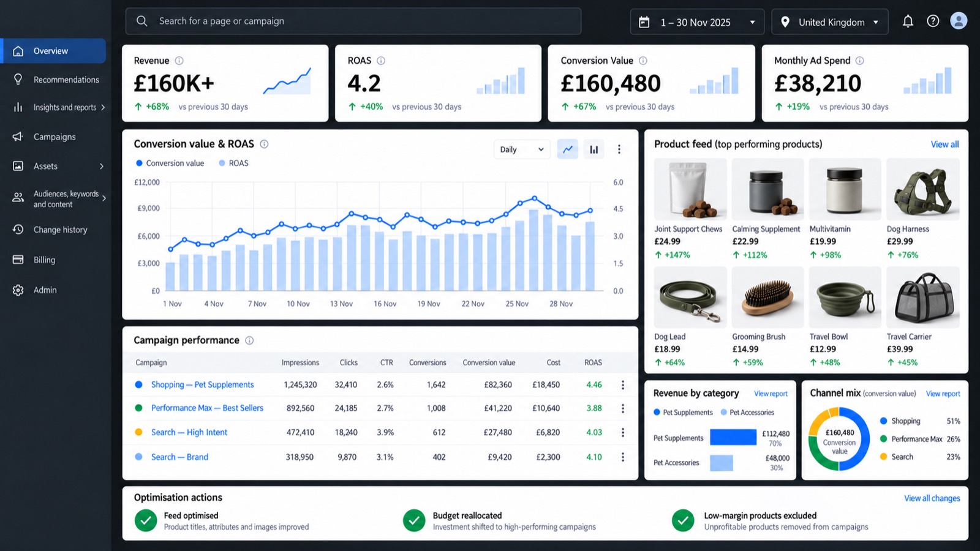
Task: Open the 1 – 30 Nov 2025 date dropdown
Action: (697, 22)
